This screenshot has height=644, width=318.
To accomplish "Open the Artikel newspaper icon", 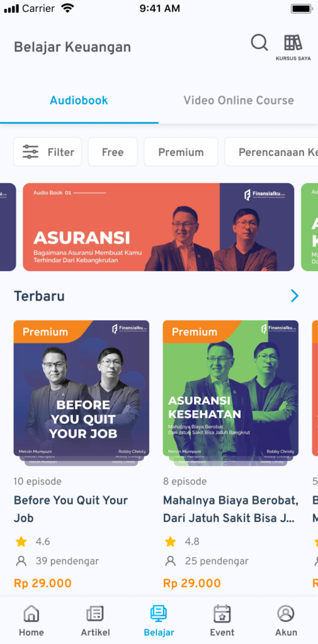I will (x=95, y=614).
